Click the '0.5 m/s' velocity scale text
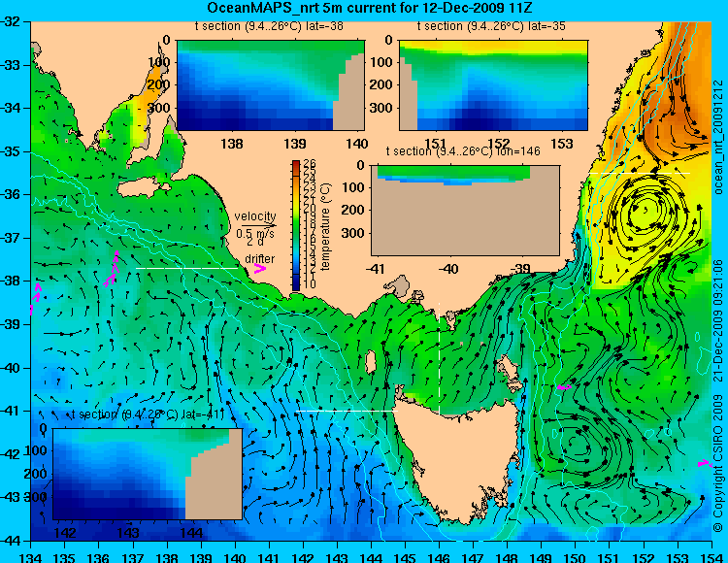 [x=255, y=233]
